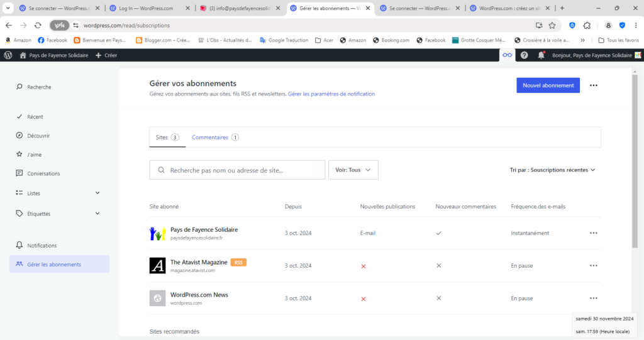
Task: Expand the Étiquettes section in sidebar
Action: [x=97, y=214]
